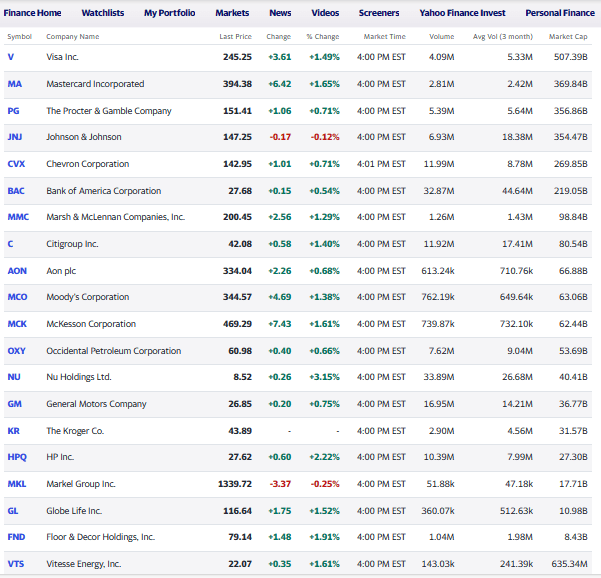
Task: Open My Portfolio navigation item
Action: (169, 13)
